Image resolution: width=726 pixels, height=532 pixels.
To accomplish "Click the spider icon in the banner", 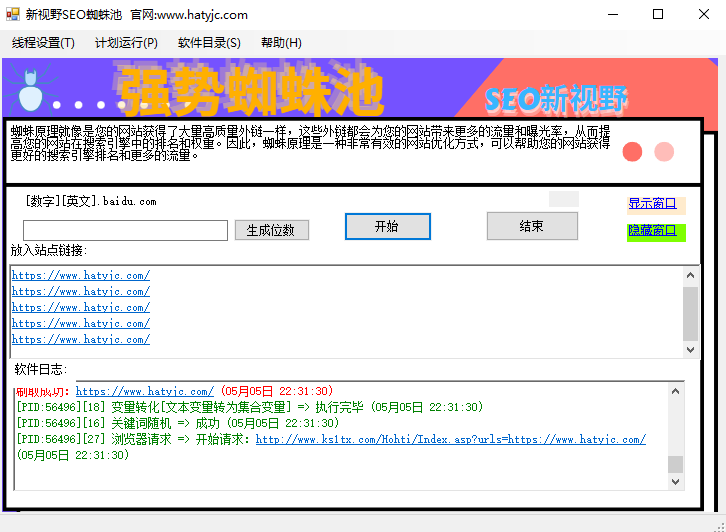I will 29,88.
